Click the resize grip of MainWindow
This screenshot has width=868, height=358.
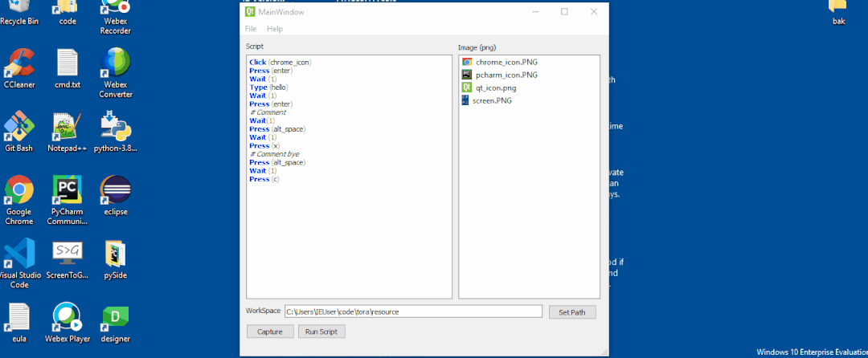pos(604,352)
